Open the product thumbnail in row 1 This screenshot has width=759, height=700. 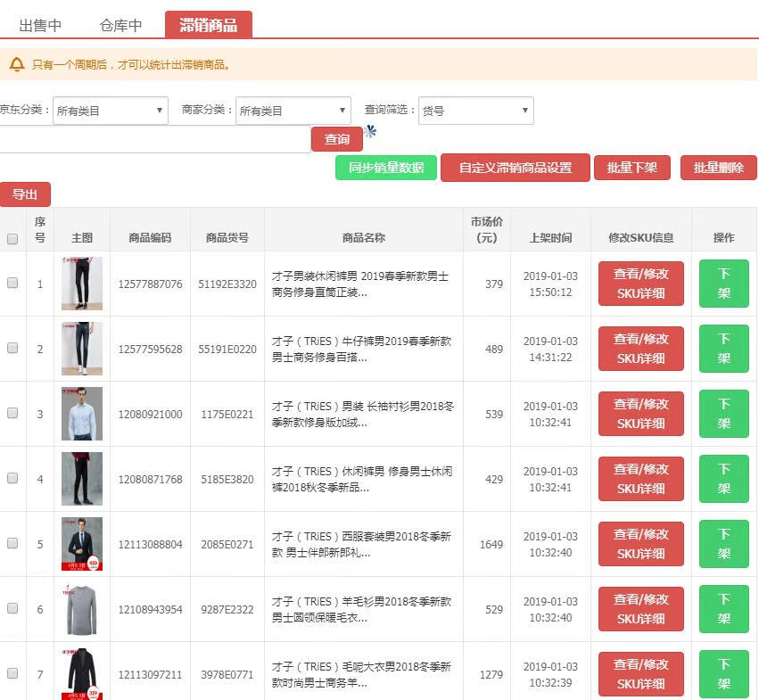coord(82,284)
